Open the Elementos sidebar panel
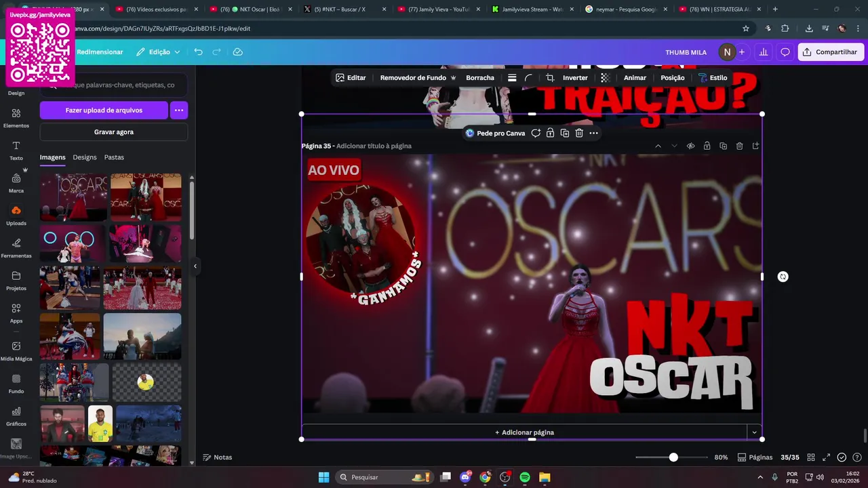 (x=16, y=118)
